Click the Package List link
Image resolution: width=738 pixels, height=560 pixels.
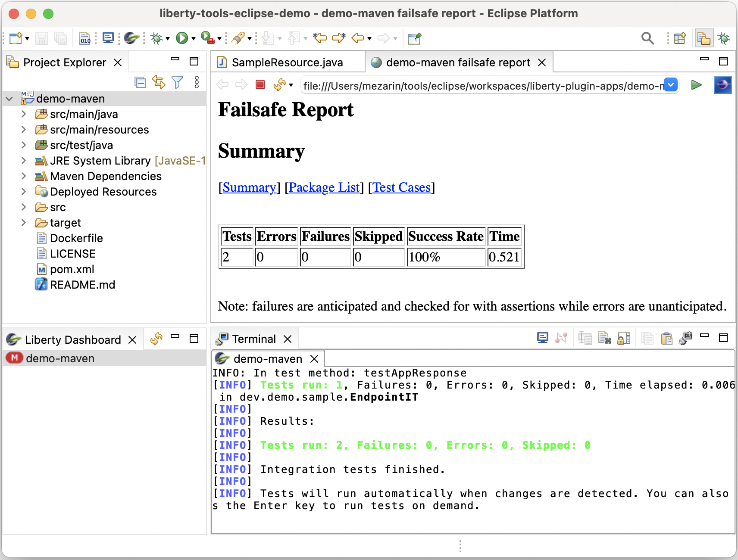(324, 187)
